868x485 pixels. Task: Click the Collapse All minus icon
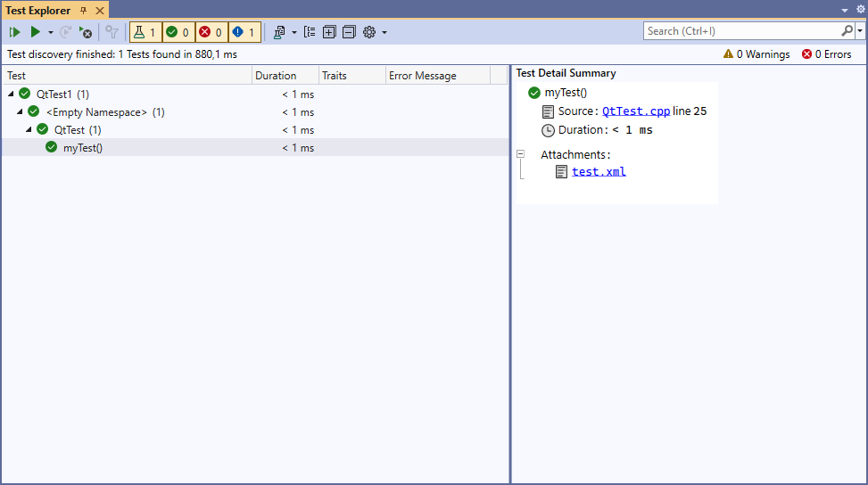(349, 32)
